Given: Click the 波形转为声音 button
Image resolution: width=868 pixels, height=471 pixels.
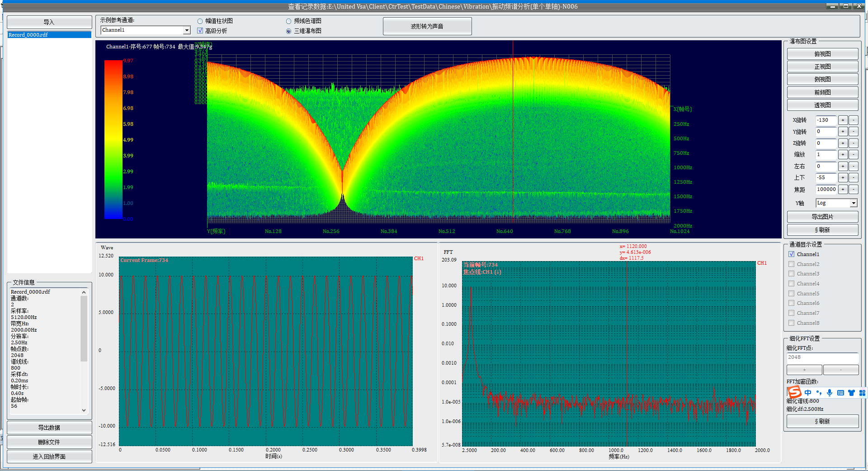Looking at the screenshot, I should [427, 26].
